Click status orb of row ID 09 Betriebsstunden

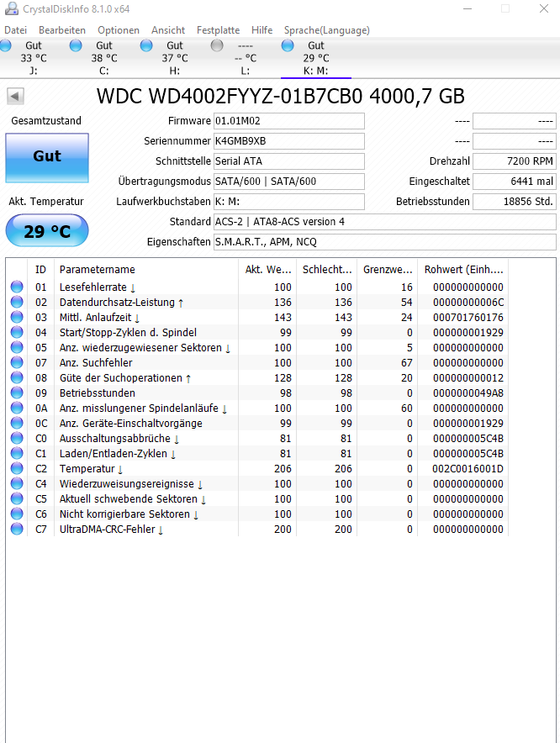17,393
